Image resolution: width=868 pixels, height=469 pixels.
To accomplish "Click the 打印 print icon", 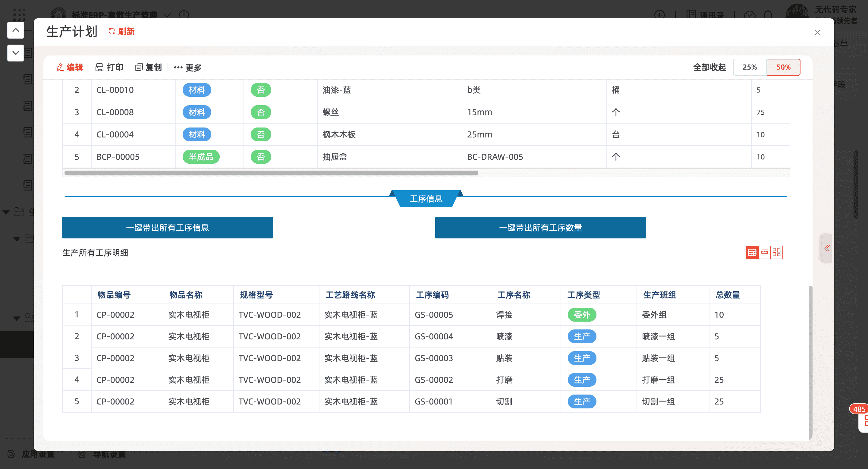I will coord(99,68).
